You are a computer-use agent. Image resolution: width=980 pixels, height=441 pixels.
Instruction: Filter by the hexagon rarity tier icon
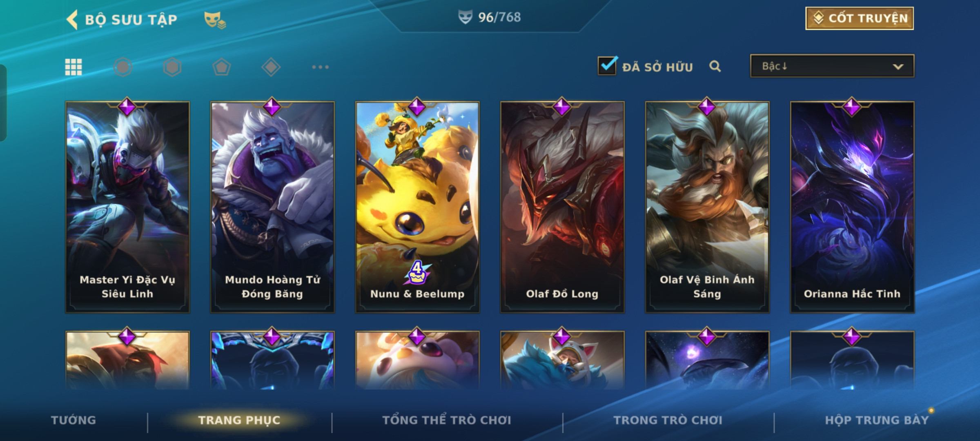(x=172, y=67)
